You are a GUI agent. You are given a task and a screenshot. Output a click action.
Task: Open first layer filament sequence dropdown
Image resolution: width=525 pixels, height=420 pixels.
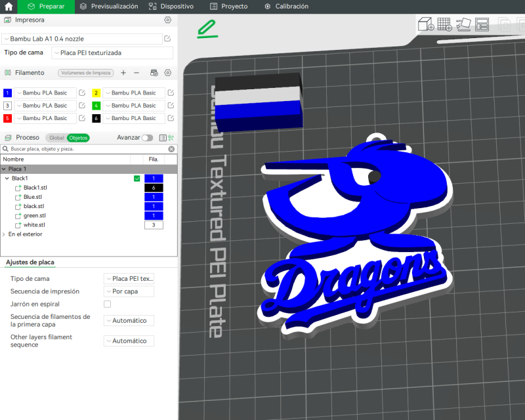point(129,321)
